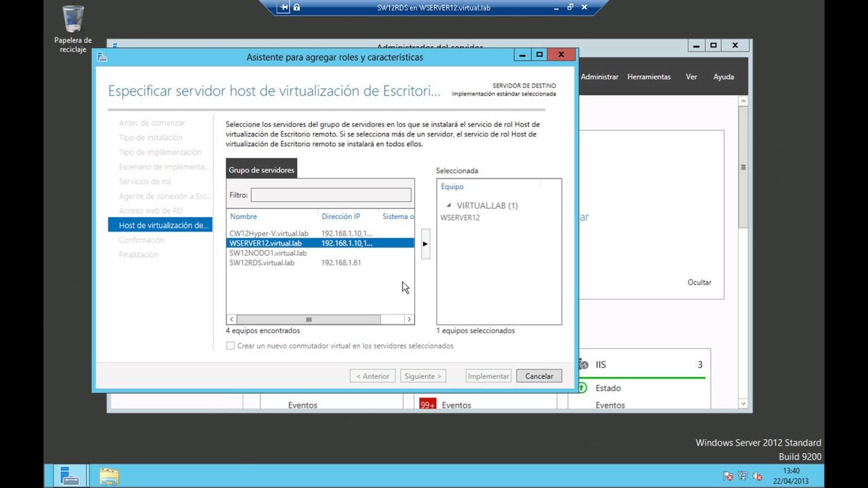The image size is (868, 488).
Task: Click the server list scroll-right arrow
Action: tap(409, 319)
